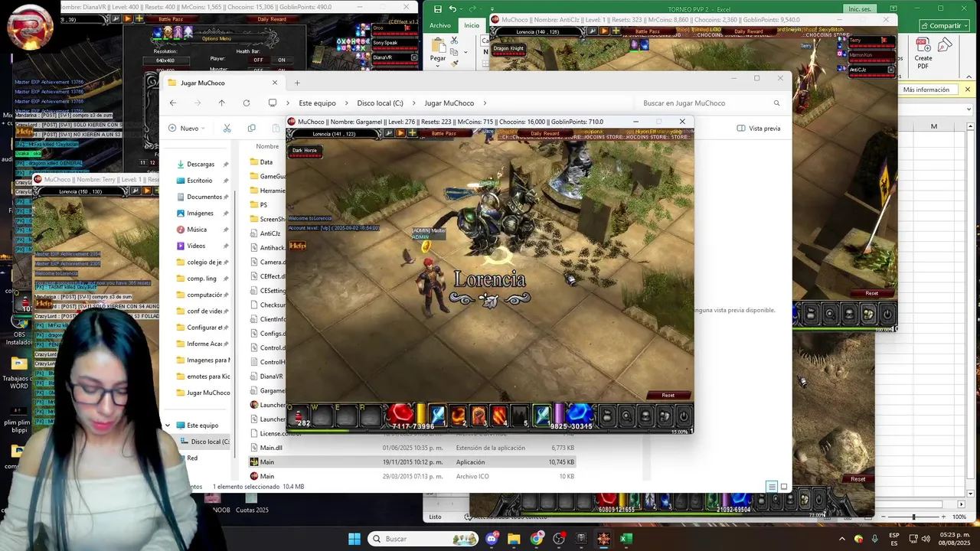Select the Main Archivo ICO row

pyautogui.click(x=413, y=476)
